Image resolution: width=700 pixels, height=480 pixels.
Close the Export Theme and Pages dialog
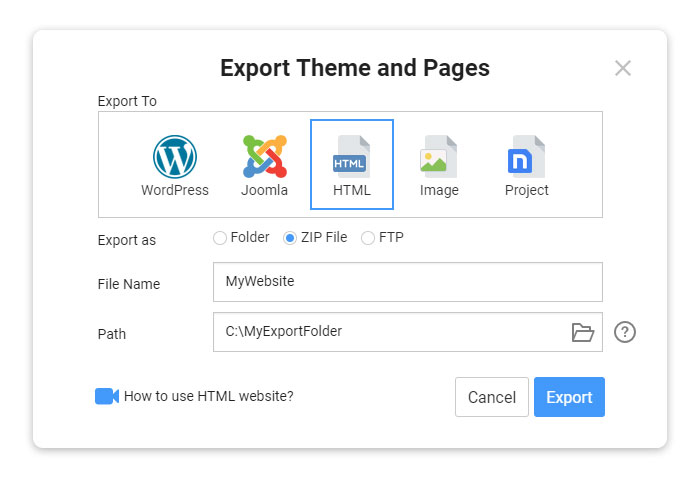click(623, 68)
